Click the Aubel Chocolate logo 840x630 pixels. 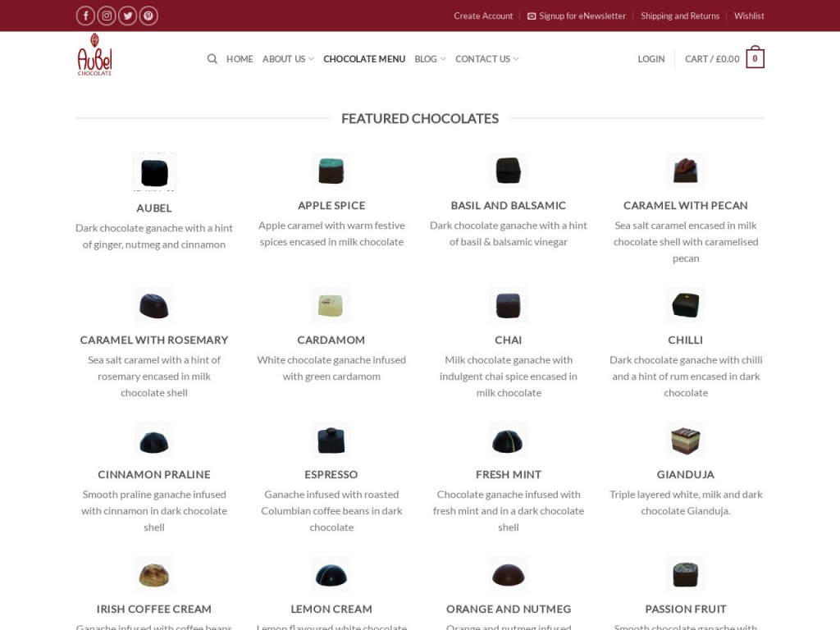click(x=94, y=55)
